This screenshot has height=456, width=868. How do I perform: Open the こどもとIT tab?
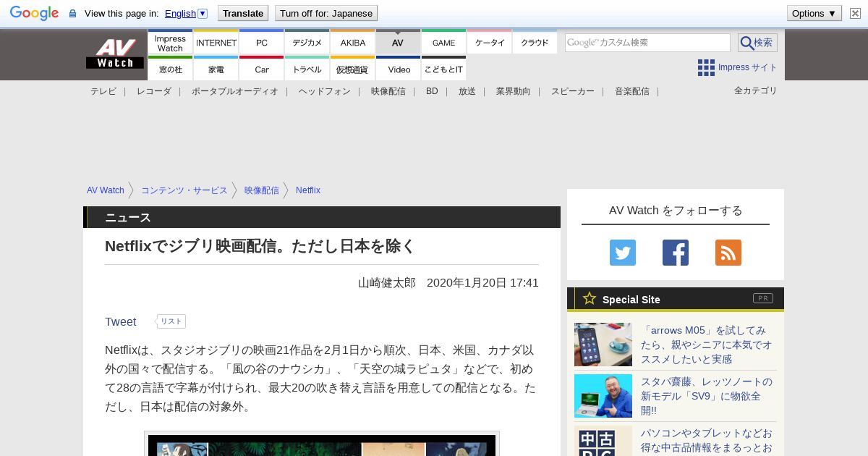tap(443, 69)
